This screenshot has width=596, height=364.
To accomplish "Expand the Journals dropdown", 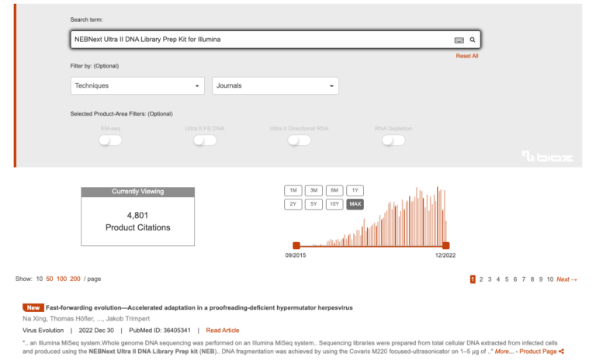I will click(275, 85).
